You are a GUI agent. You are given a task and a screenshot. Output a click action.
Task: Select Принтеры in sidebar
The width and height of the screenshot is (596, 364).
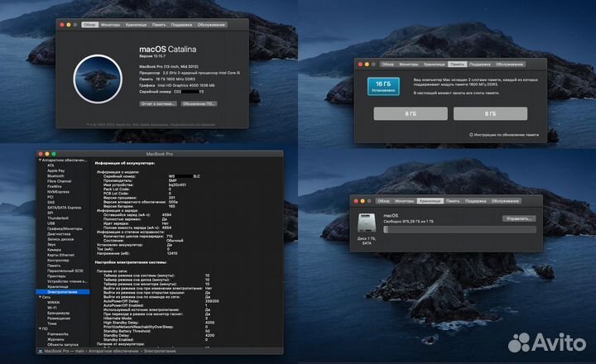click(x=56, y=276)
